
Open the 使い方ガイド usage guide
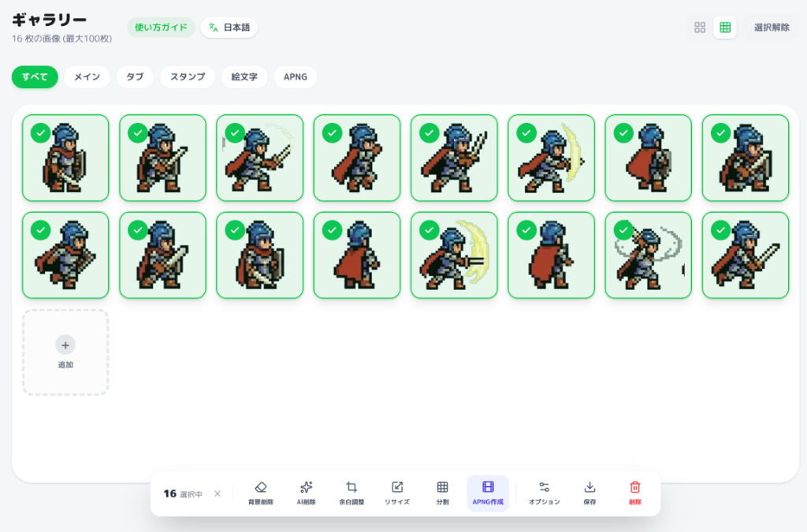click(161, 27)
